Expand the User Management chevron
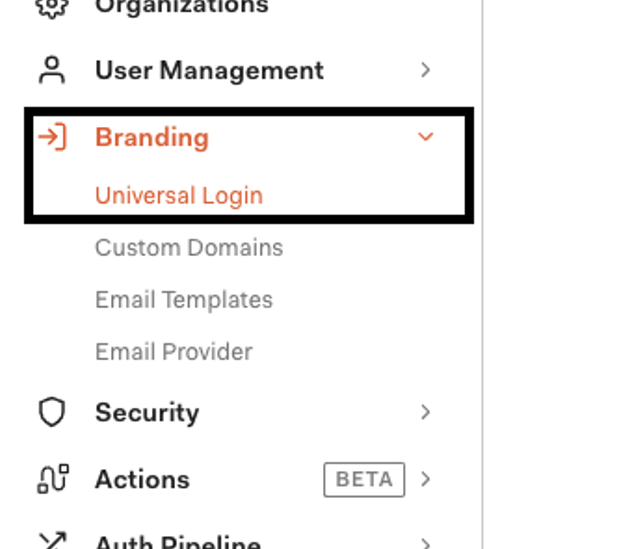Viewport: 643px width, 549px height. click(426, 70)
